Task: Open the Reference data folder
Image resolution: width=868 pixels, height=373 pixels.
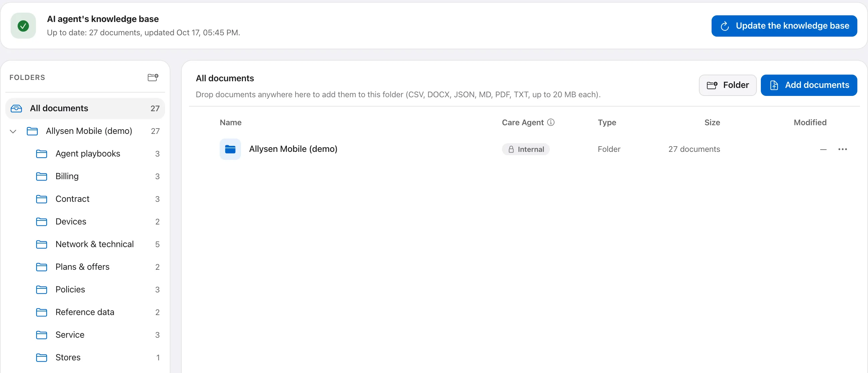Action: pos(85,312)
